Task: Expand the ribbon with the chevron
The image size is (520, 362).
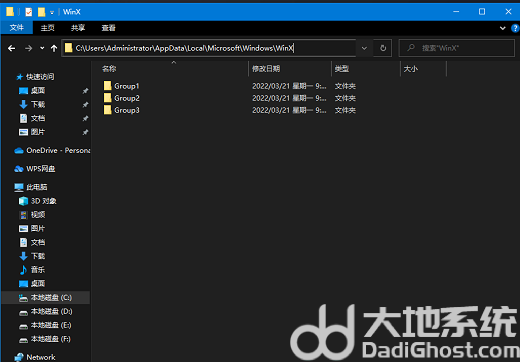Action: (502, 28)
